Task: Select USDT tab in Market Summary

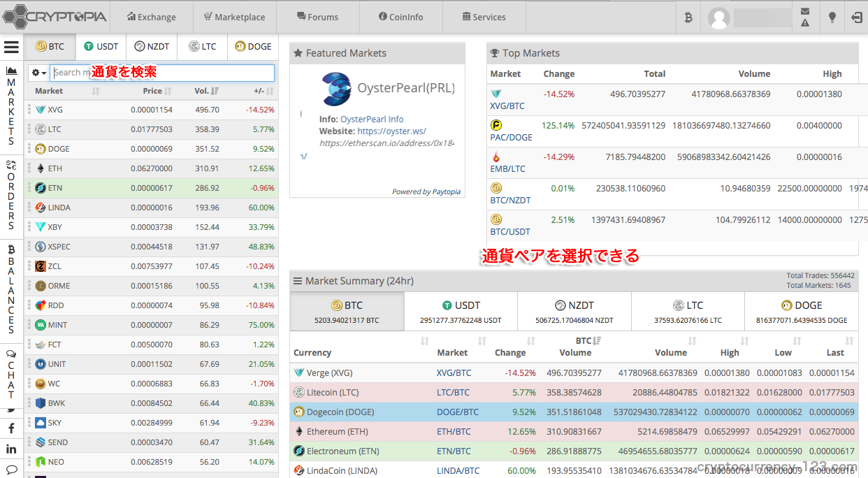Action: tap(461, 312)
